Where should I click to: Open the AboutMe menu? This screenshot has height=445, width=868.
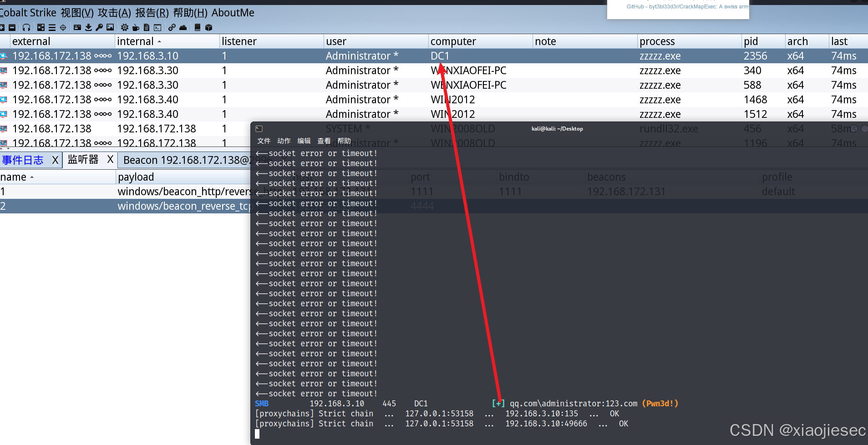[233, 13]
